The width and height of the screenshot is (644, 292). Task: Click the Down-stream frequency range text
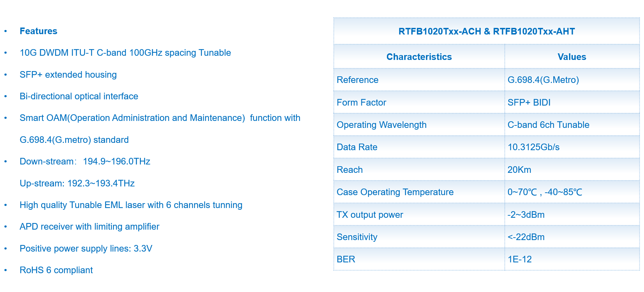[85, 162]
